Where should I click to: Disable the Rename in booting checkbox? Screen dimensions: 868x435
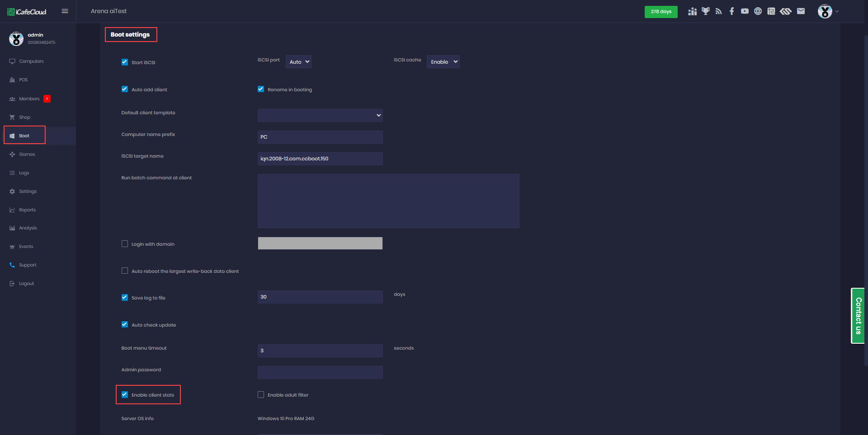pyautogui.click(x=260, y=89)
